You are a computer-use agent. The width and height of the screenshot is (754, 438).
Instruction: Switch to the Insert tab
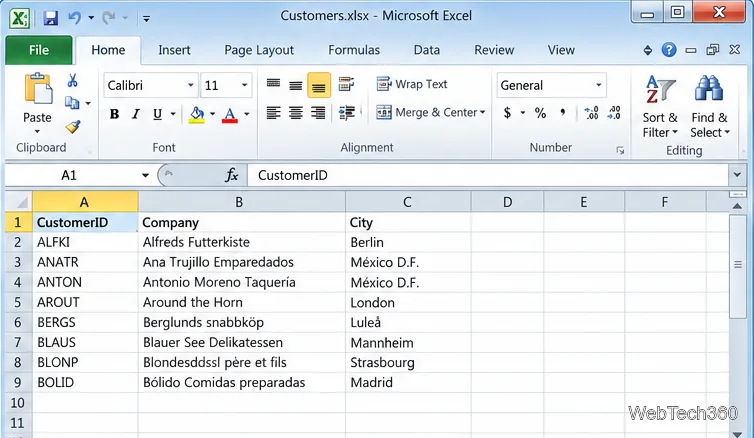[x=174, y=50]
